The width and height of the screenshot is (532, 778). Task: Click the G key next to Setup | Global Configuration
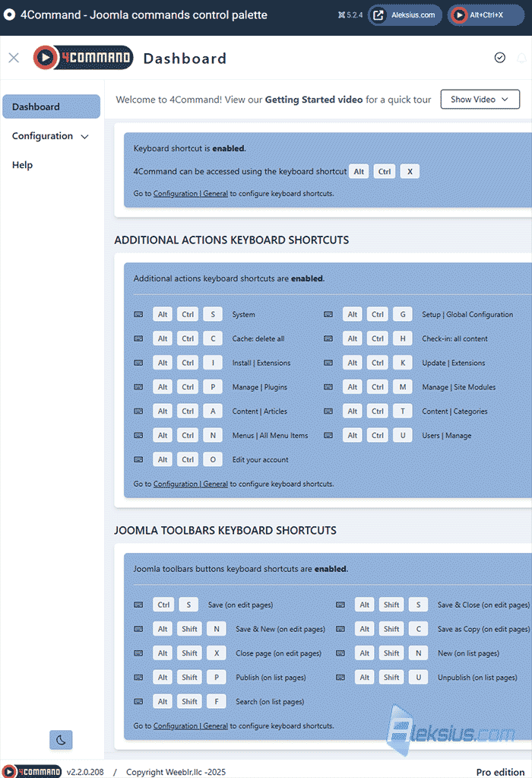coord(403,315)
